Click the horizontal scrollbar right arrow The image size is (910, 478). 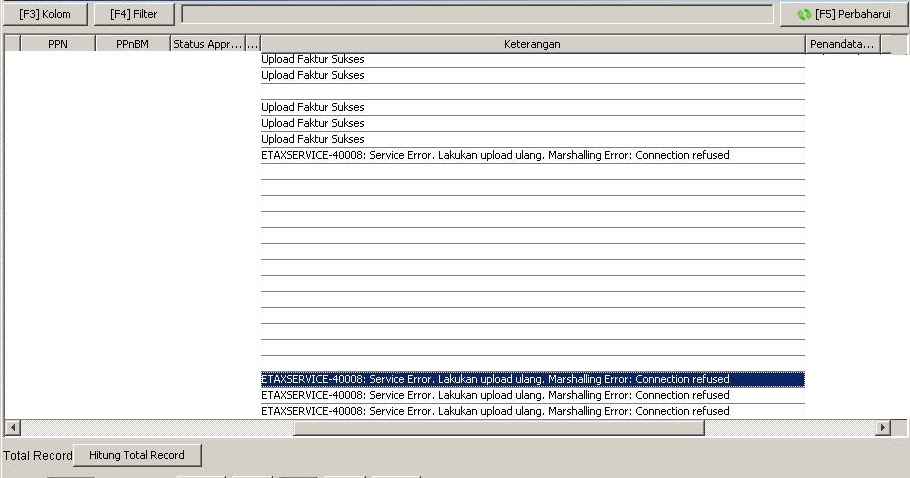click(883, 428)
